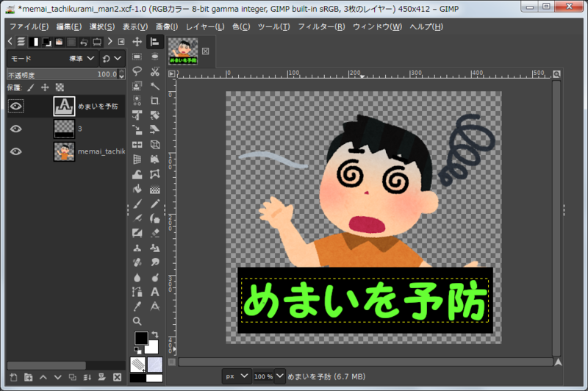Select the Crop tool
The width and height of the screenshot is (588, 391).
[x=155, y=101]
